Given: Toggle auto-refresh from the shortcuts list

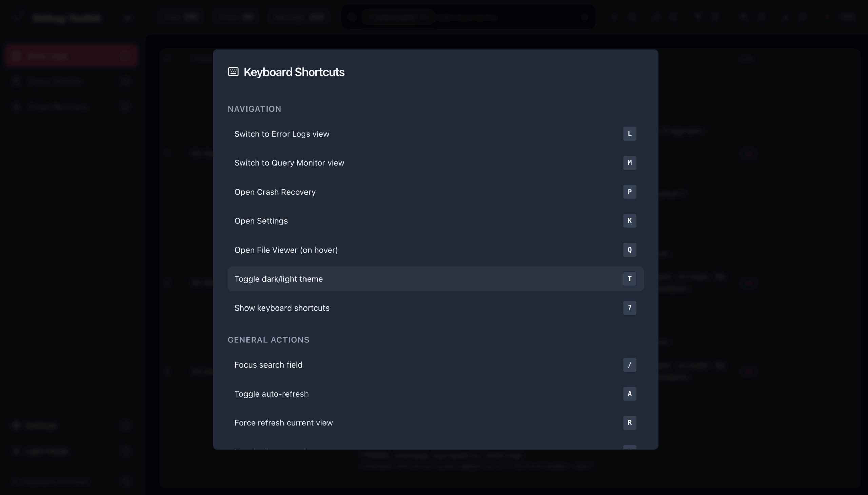Looking at the screenshot, I should tap(271, 394).
